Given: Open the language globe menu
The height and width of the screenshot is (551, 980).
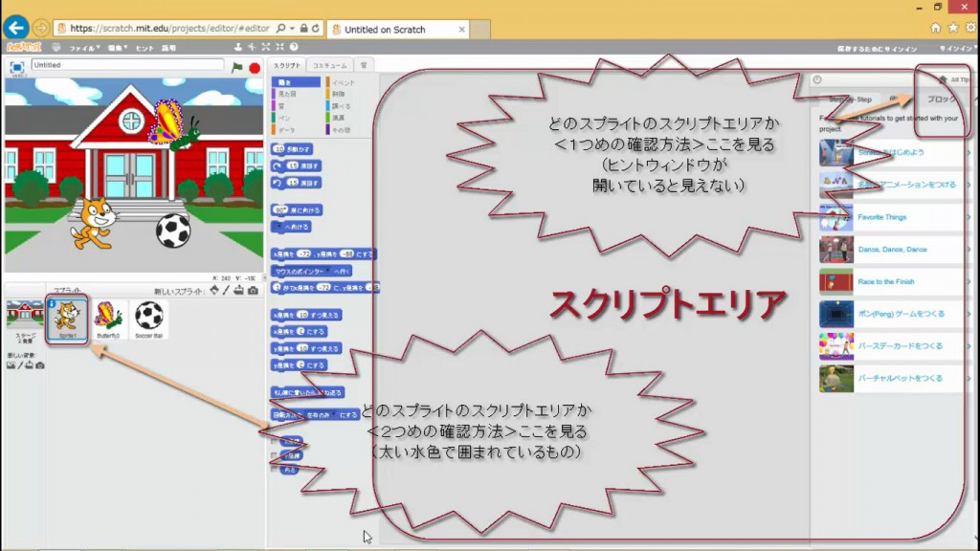Looking at the screenshot, I should pos(56,48).
